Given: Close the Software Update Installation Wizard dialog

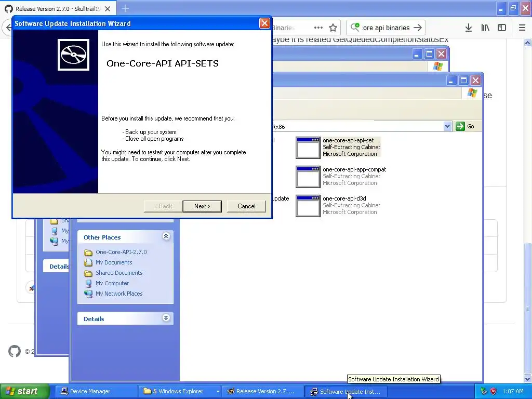Looking at the screenshot, I should click(x=264, y=23).
